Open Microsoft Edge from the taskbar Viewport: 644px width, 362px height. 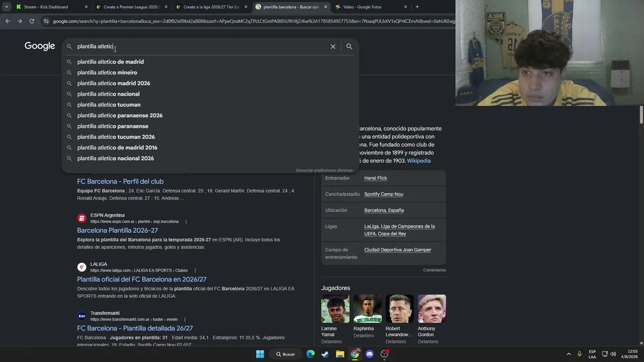point(310,354)
